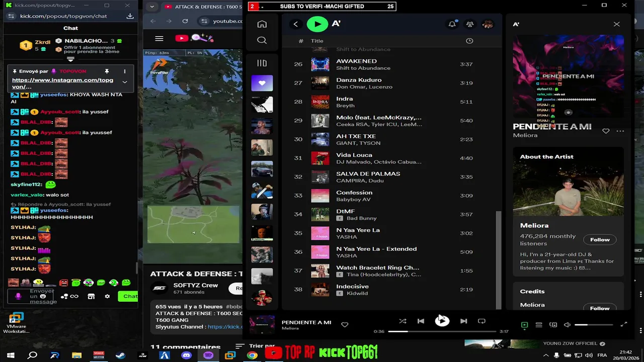Sort tracks by Title column header
The image size is (644, 362).
click(x=317, y=41)
